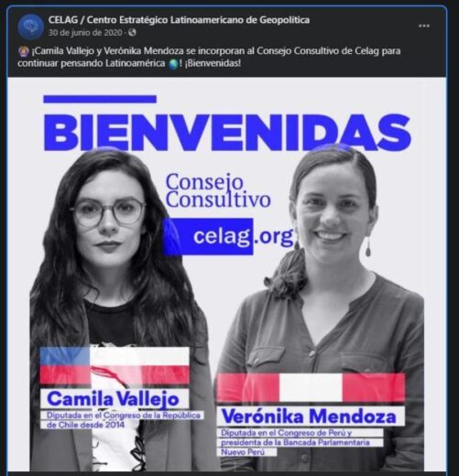Click the Chilean flag graphic
The width and height of the screenshot is (459, 476).
(115, 365)
